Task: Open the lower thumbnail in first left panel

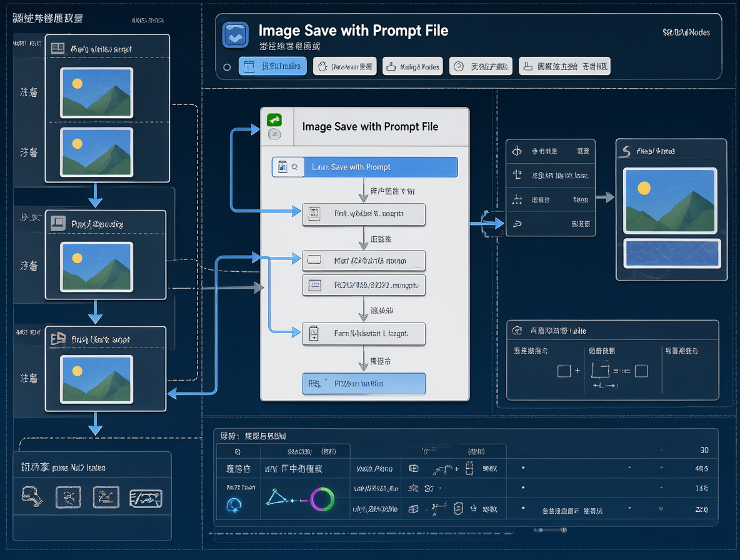Action: pyautogui.click(x=97, y=152)
